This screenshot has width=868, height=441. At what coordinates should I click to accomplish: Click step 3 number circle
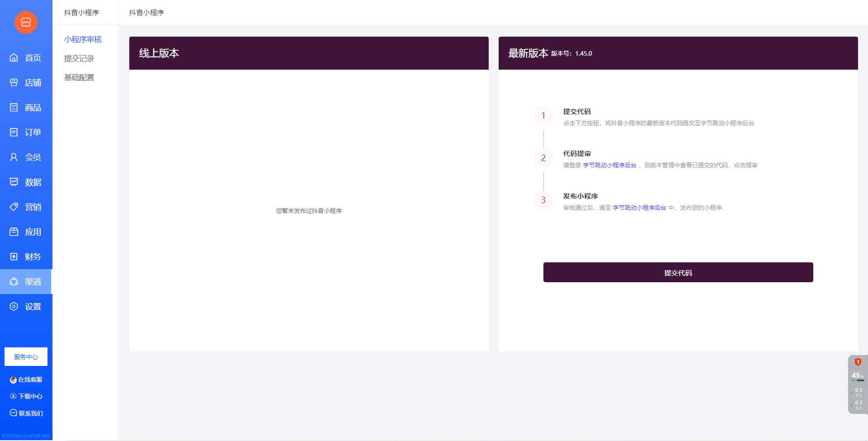coord(543,200)
